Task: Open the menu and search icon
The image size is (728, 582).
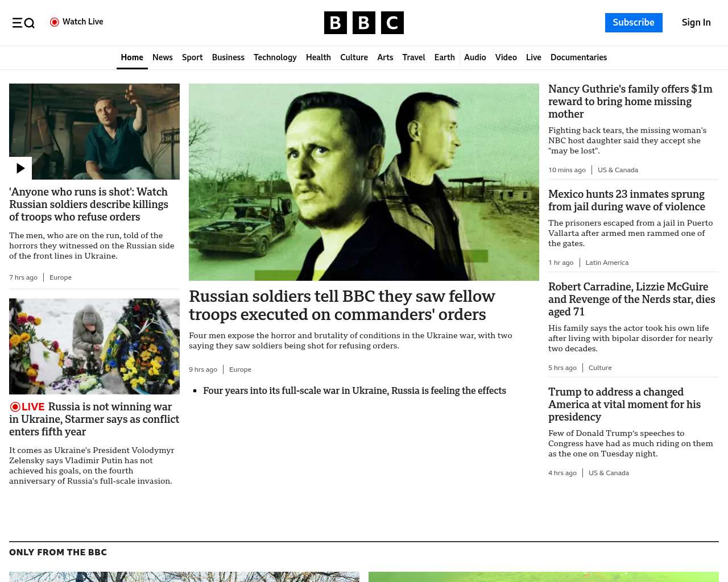Action: (x=23, y=23)
